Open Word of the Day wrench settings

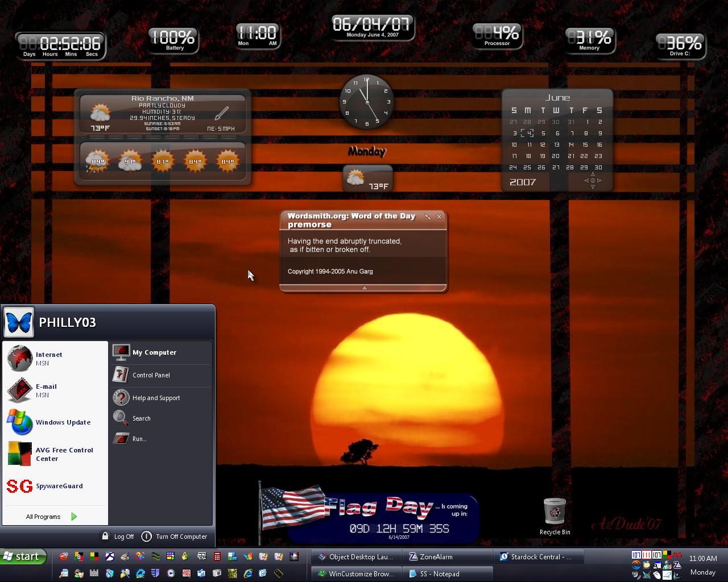coord(428,217)
